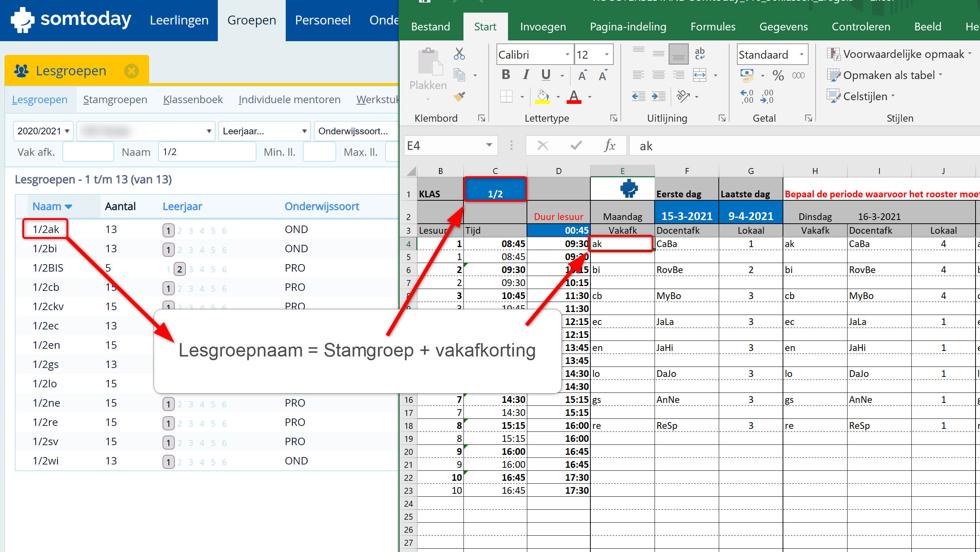
Task: Center text horizontally
Action: click(659, 75)
